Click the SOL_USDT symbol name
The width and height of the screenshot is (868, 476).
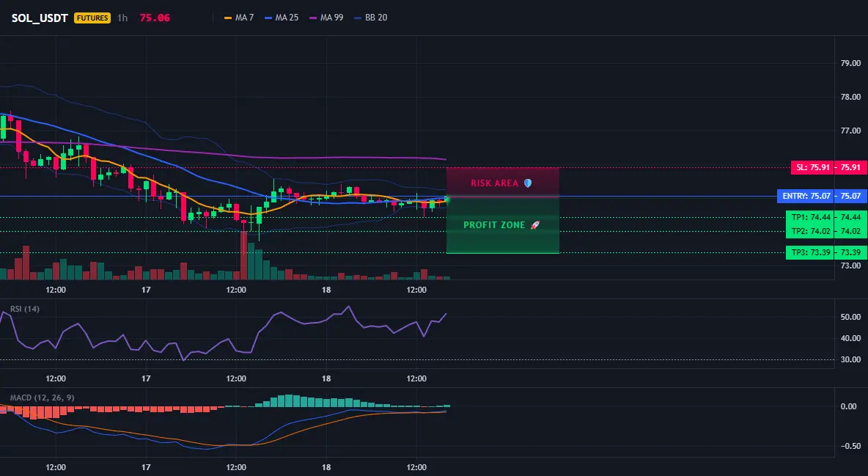pyautogui.click(x=40, y=18)
